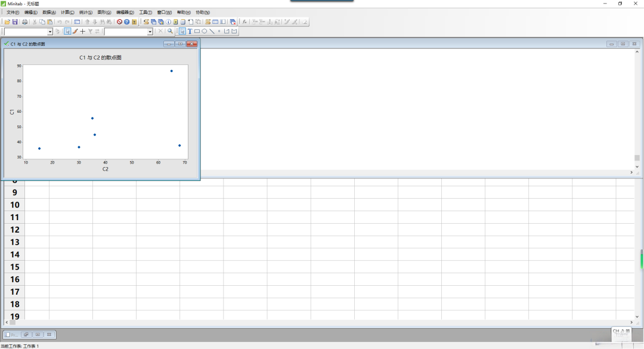Select the polyline drawing tool
The image size is (644, 349).
(227, 31)
